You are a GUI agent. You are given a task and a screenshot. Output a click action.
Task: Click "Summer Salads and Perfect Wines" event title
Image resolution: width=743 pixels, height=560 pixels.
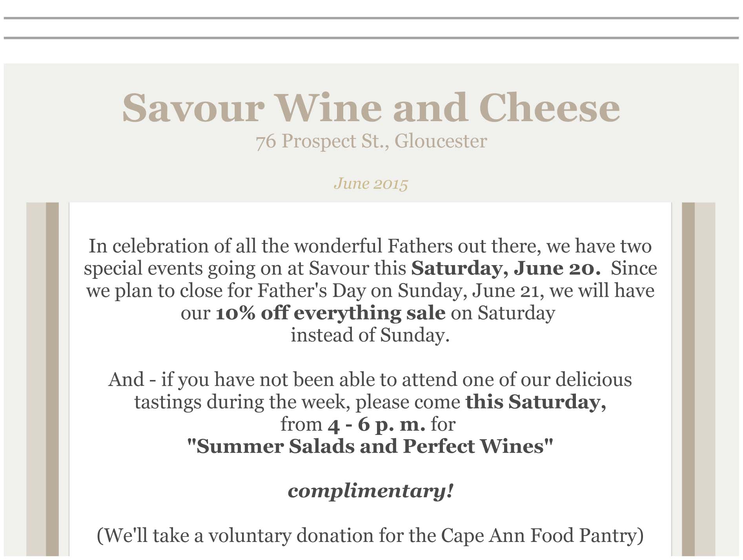[370, 446]
